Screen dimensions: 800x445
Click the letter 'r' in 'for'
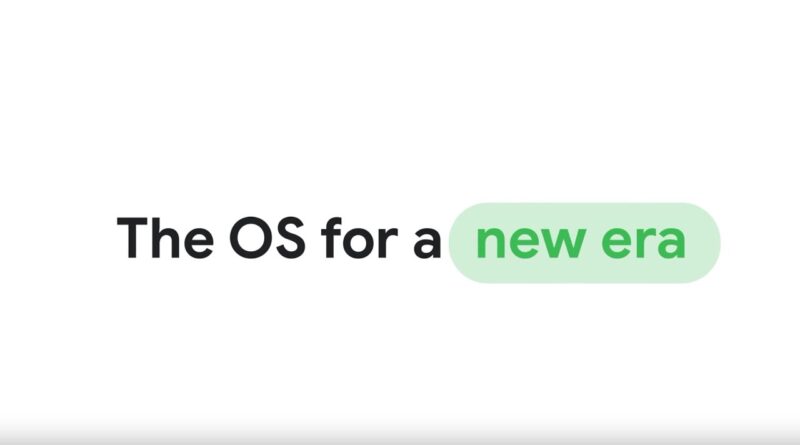pyautogui.click(x=389, y=243)
